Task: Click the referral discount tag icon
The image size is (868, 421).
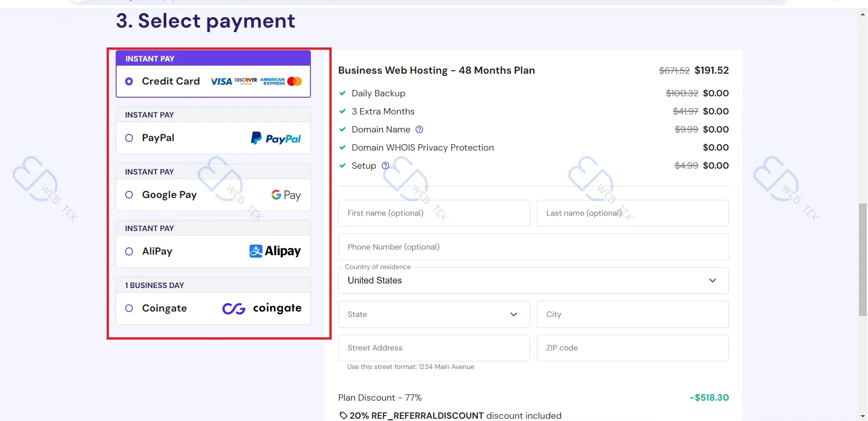Action: pos(343,416)
